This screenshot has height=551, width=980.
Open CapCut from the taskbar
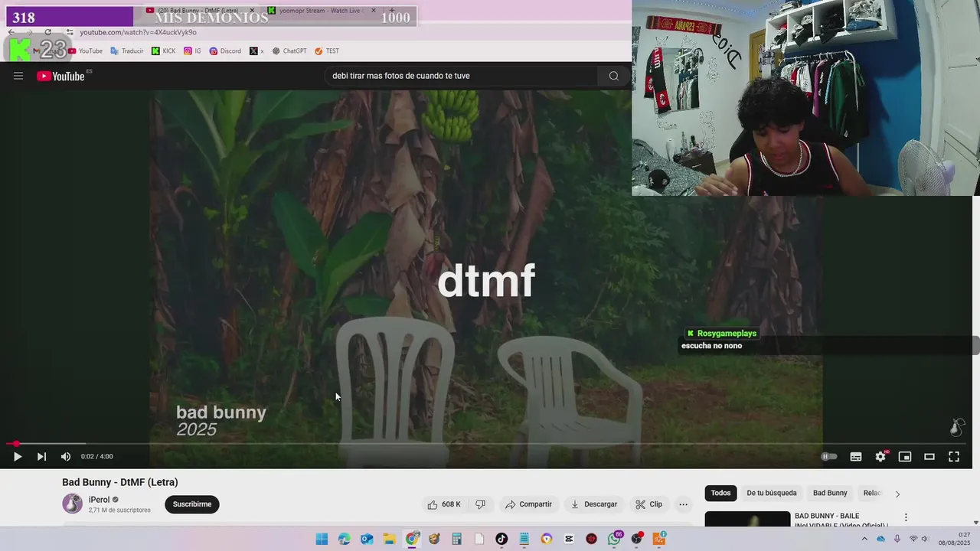569,539
